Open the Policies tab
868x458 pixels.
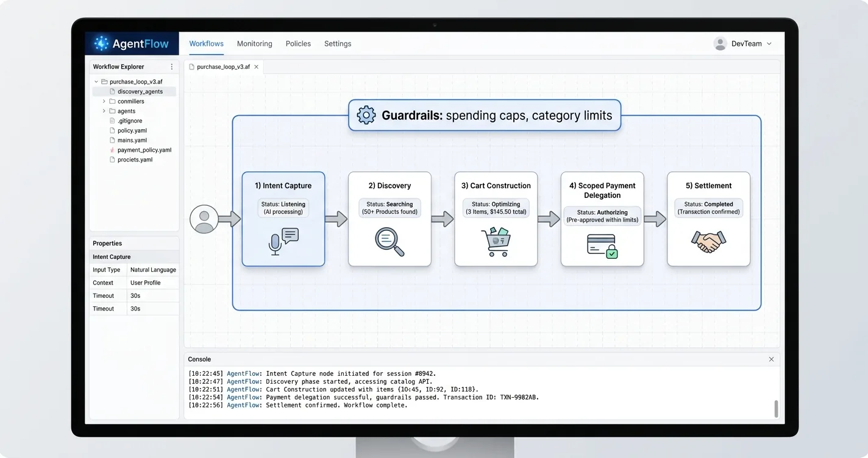pyautogui.click(x=298, y=44)
